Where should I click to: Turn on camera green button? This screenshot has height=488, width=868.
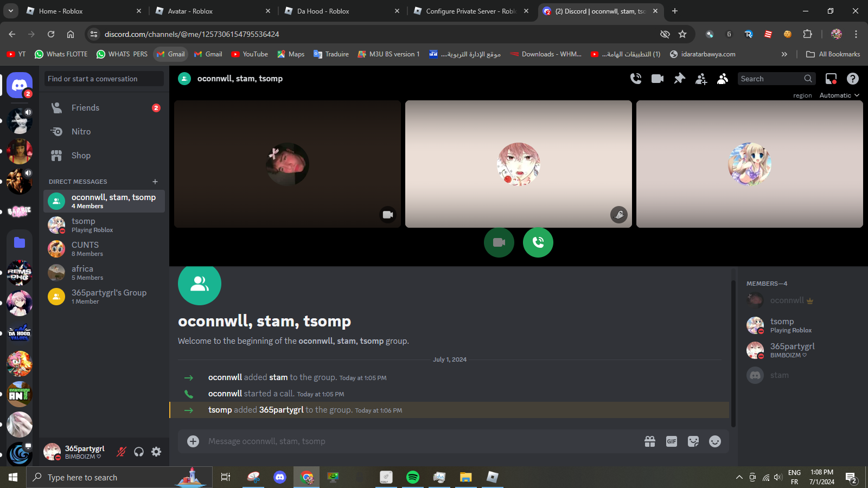tap(499, 242)
